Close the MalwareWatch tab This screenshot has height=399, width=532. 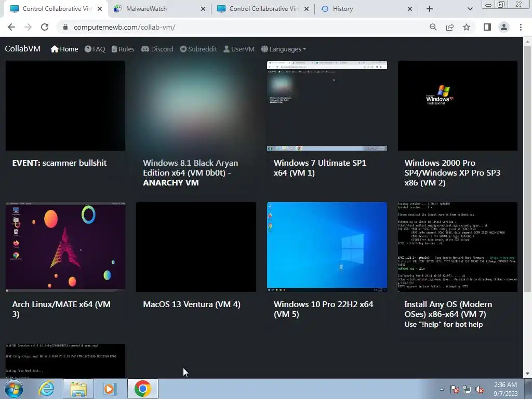click(203, 9)
